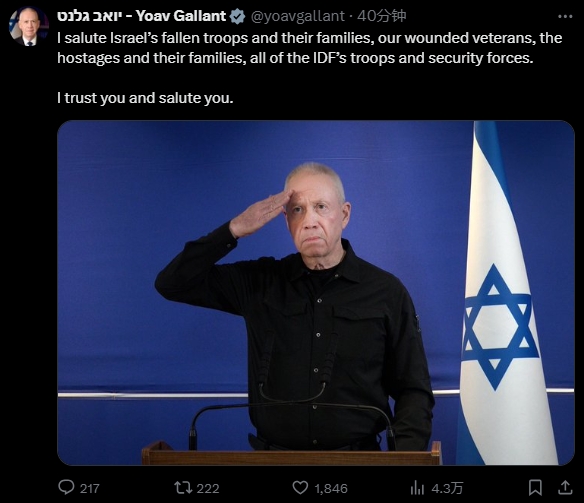Click the retweet arrows icon
The image size is (584, 503).
(x=183, y=487)
